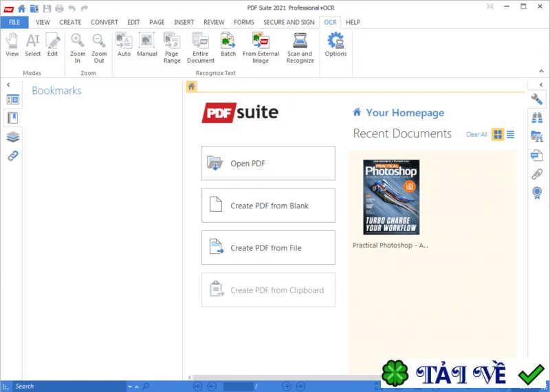Click the Redo arrow in title bar
550x392 pixels.
point(84,8)
